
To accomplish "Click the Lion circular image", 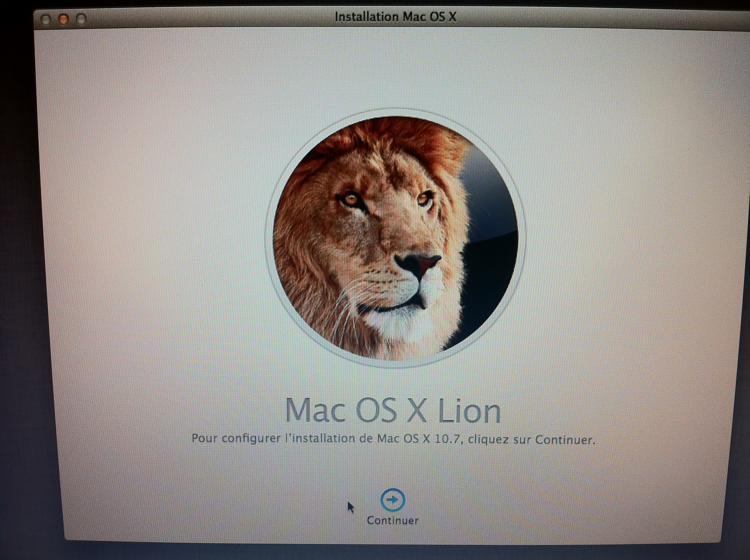I will pyautogui.click(x=395, y=238).
